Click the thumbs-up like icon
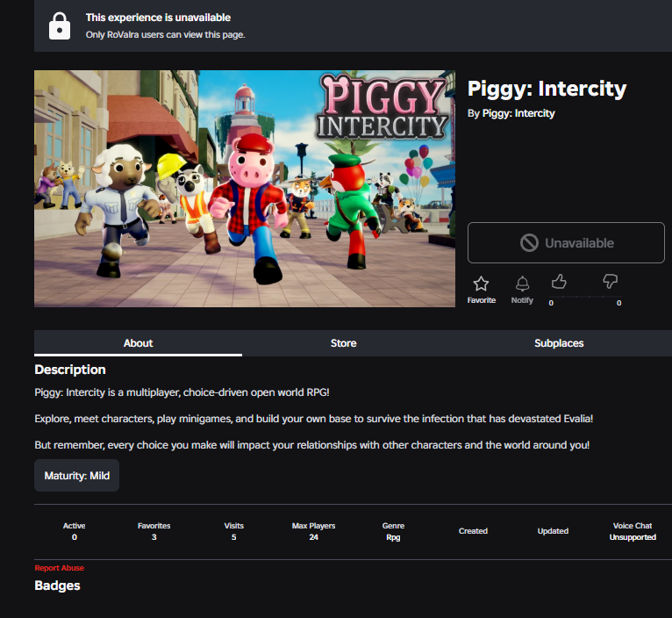The width and height of the screenshot is (672, 618). (x=559, y=282)
